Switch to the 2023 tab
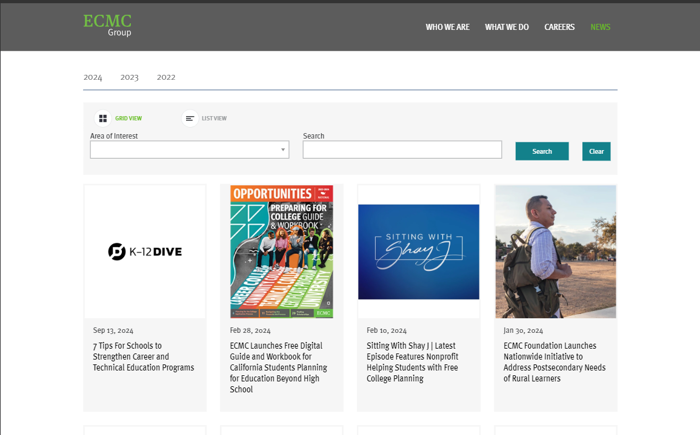The width and height of the screenshot is (700, 435). pyautogui.click(x=129, y=77)
